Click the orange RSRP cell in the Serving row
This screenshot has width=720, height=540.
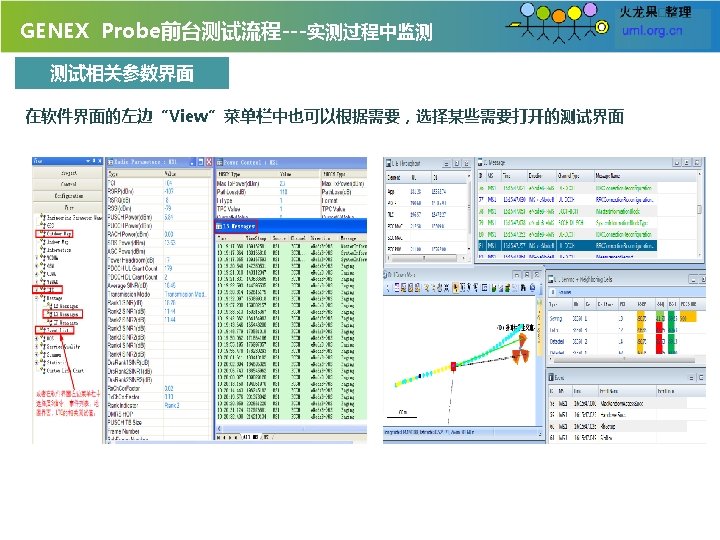pos(641,318)
